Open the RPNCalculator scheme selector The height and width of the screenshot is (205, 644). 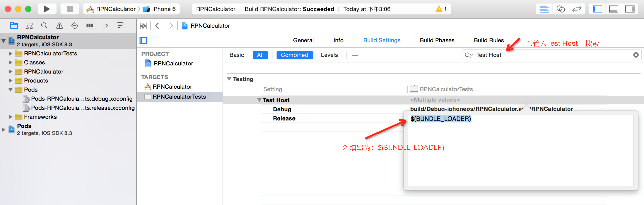[111, 9]
